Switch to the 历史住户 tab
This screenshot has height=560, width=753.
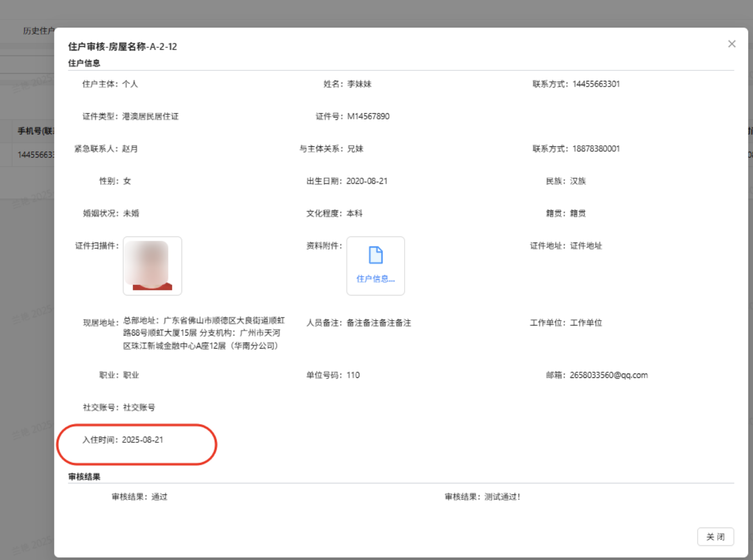[x=38, y=31]
